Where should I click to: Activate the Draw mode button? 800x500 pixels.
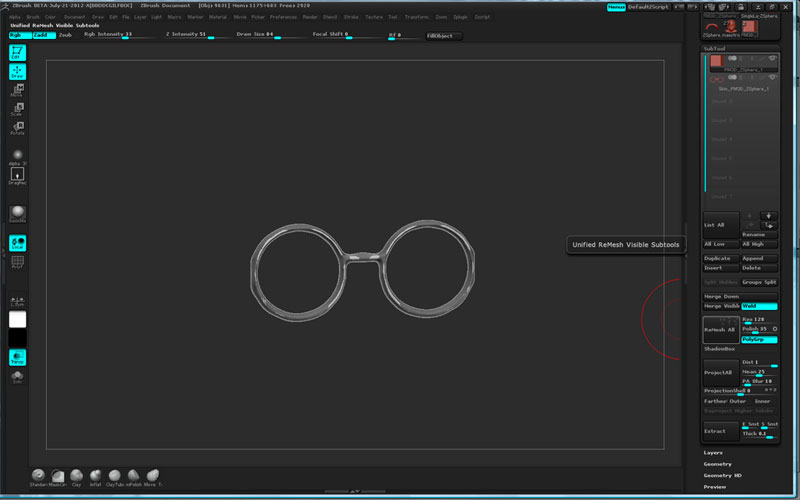point(17,71)
